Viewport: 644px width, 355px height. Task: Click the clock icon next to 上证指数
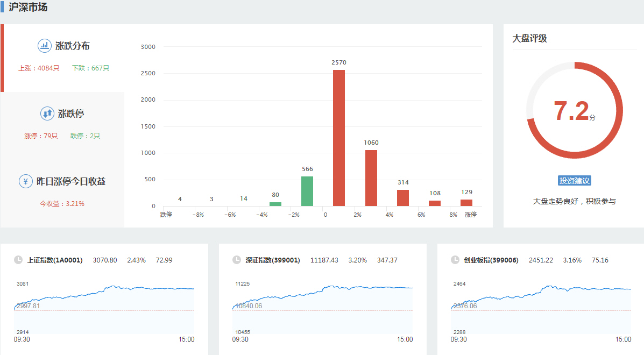pyautogui.click(x=18, y=260)
